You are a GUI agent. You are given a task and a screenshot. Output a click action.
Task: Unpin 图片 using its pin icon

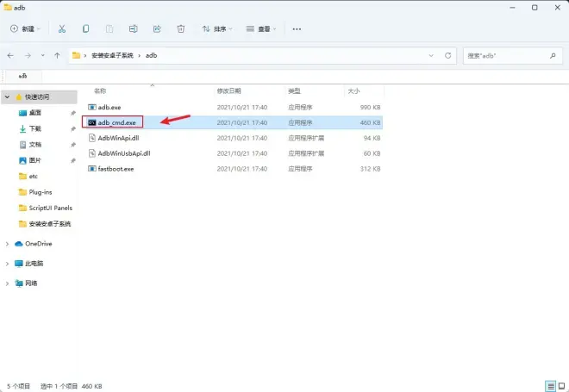click(x=73, y=160)
